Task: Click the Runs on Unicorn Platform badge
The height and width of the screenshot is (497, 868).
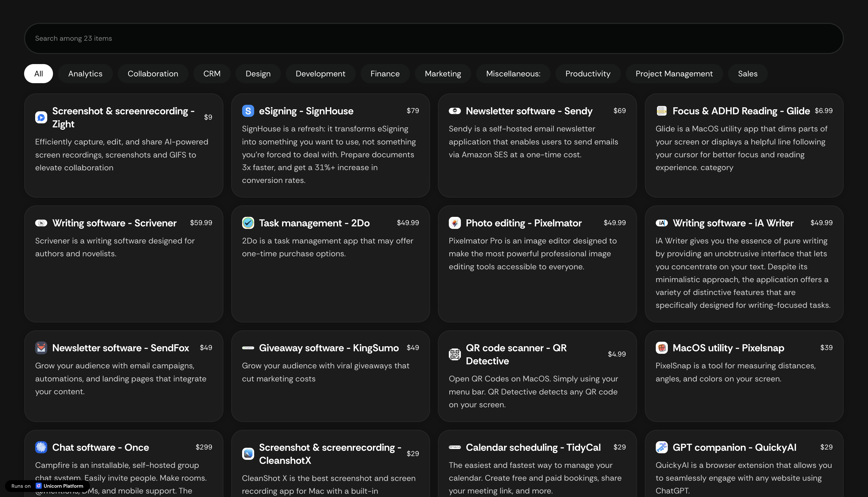Action: point(47,486)
